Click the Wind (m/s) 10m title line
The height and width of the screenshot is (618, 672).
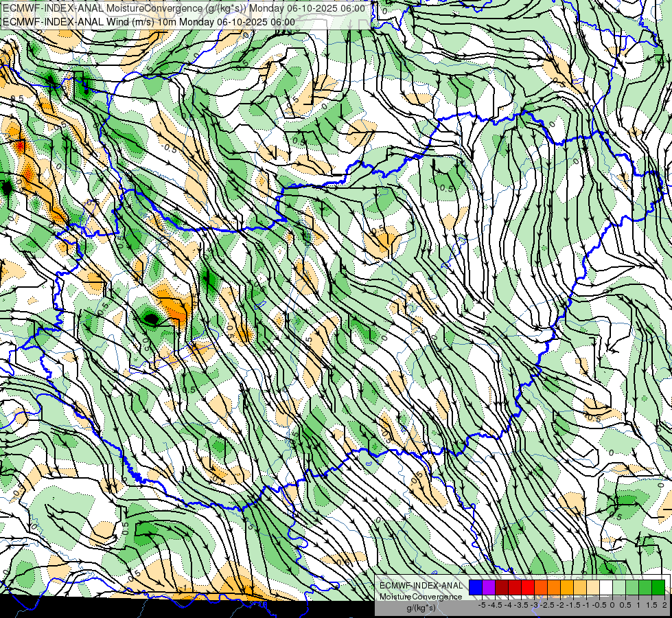click(x=149, y=21)
